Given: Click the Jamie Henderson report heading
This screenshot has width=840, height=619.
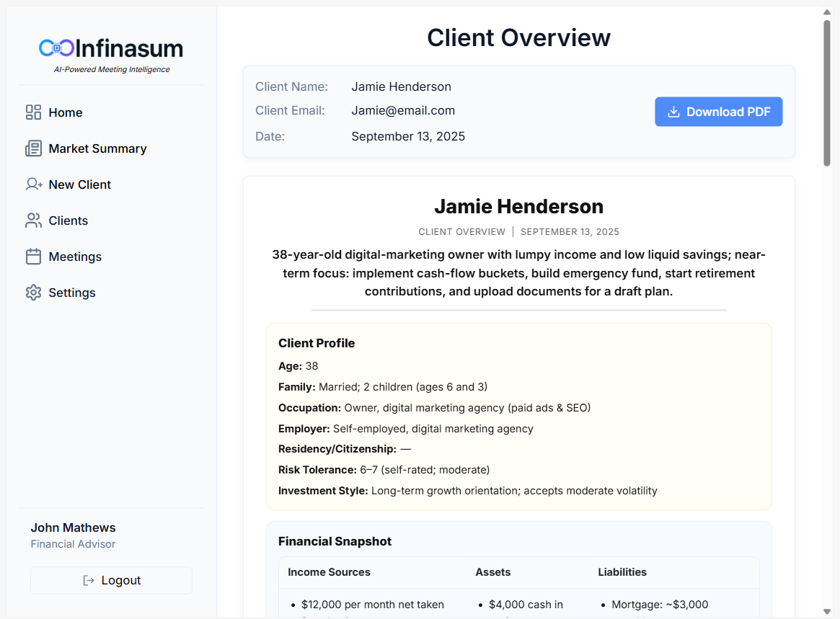Looking at the screenshot, I should (518, 207).
